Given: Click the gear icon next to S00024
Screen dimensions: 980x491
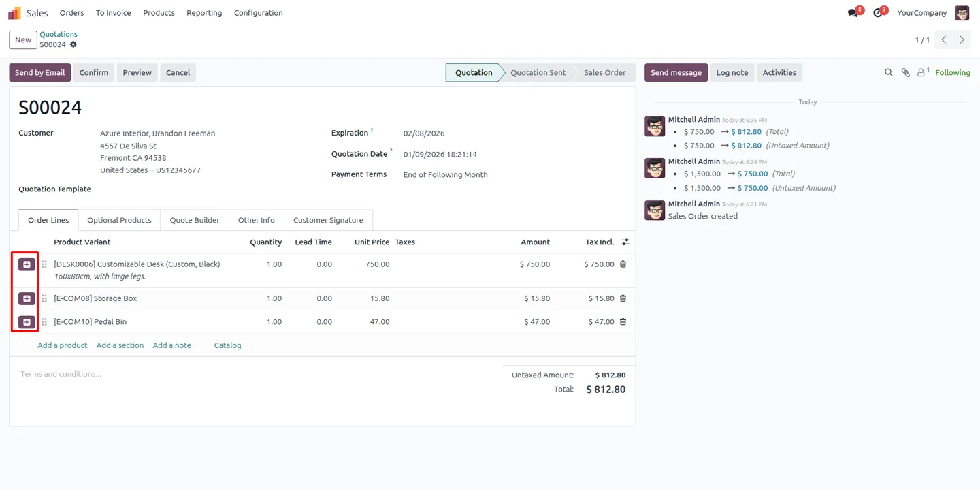Looking at the screenshot, I should [x=73, y=45].
